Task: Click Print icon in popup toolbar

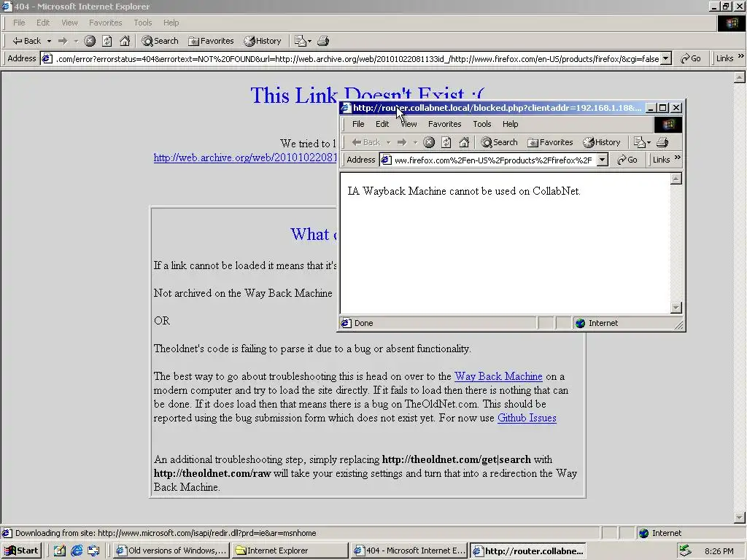Action: tap(662, 142)
